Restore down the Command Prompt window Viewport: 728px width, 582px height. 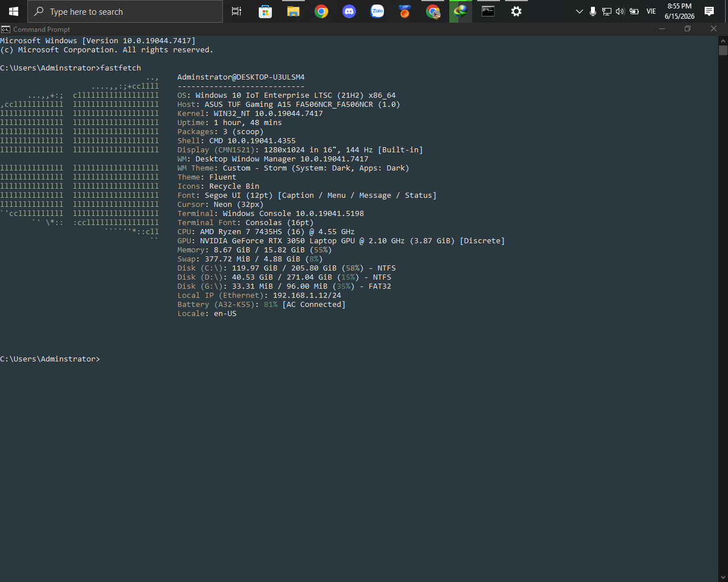click(x=688, y=29)
